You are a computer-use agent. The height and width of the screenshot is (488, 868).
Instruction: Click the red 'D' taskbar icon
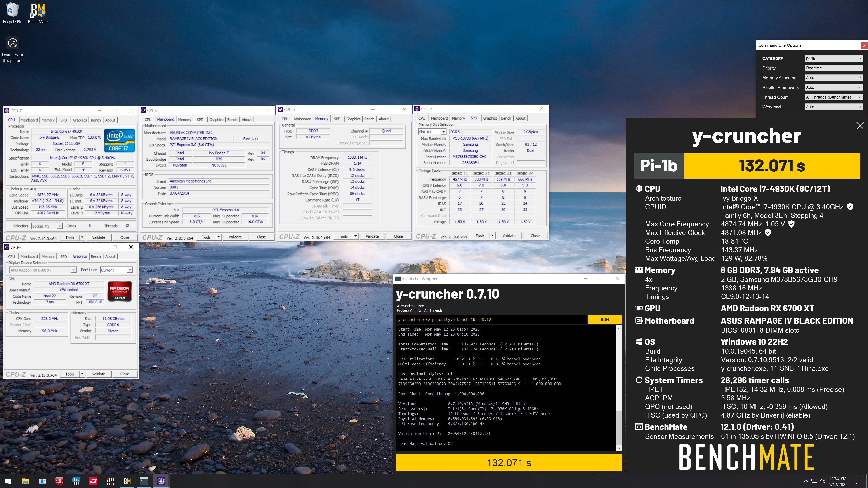click(93, 481)
